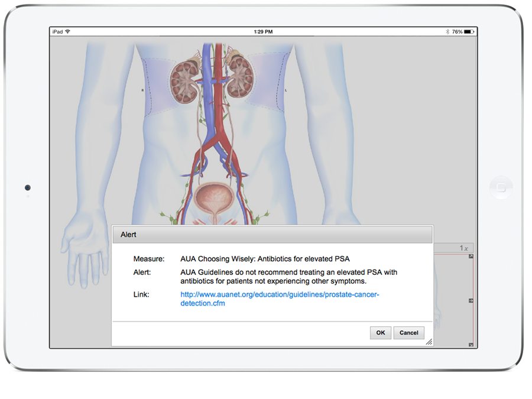Viewport: 532px width, 399px height.
Task: Tap the battery icon in the status bar
Action: pyautogui.click(x=469, y=31)
